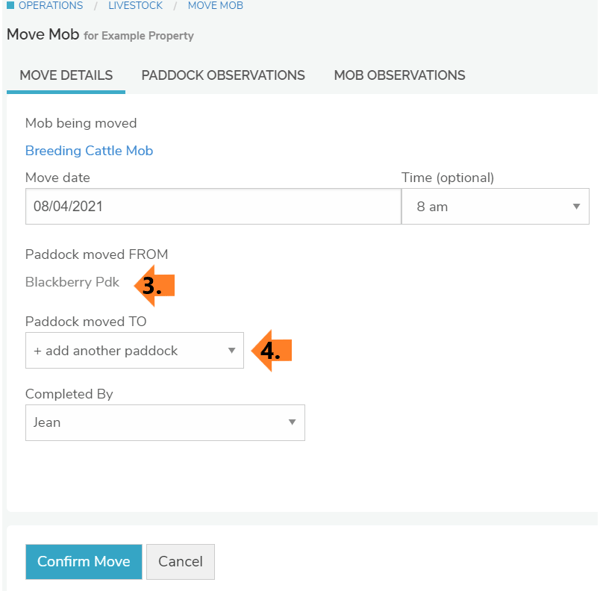The width and height of the screenshot is (600, 591).
Task: Click the arrow beside Jean
Action: tap(292, 422)
